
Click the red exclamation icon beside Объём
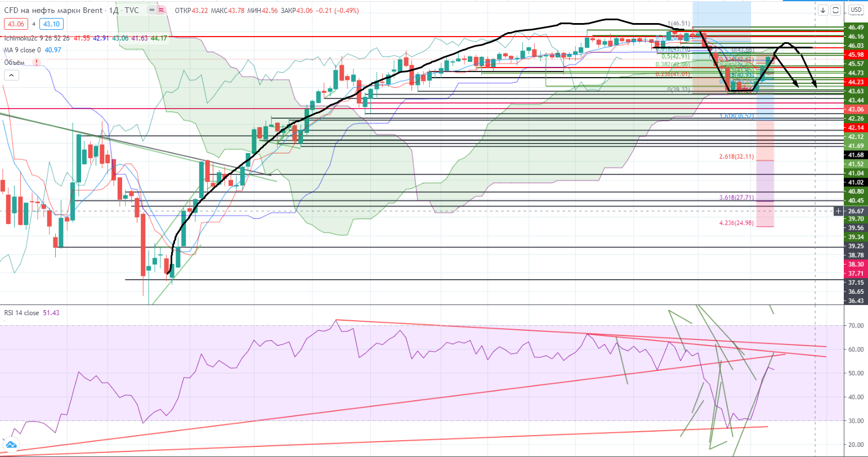coord(37,62)
